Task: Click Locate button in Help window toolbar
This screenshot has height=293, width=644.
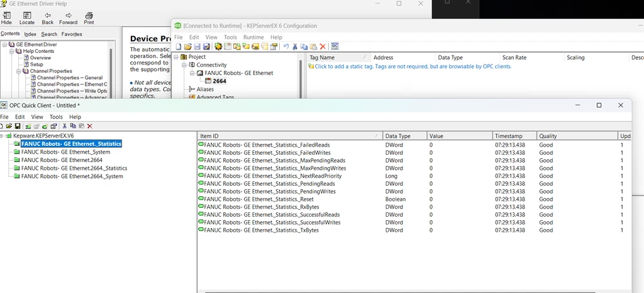Action: pos(26,19)
